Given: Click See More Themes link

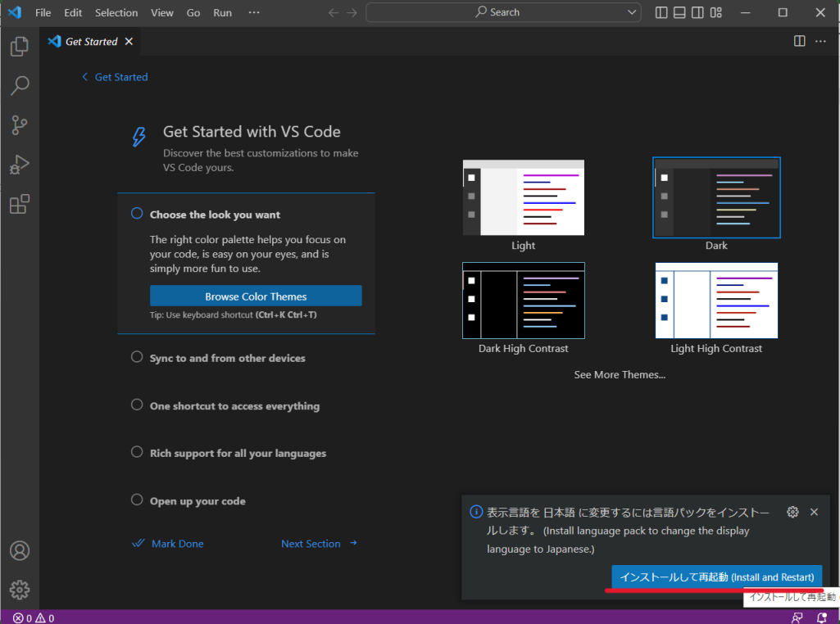Looking at the screenshot, I should click(x=620, y=374).
